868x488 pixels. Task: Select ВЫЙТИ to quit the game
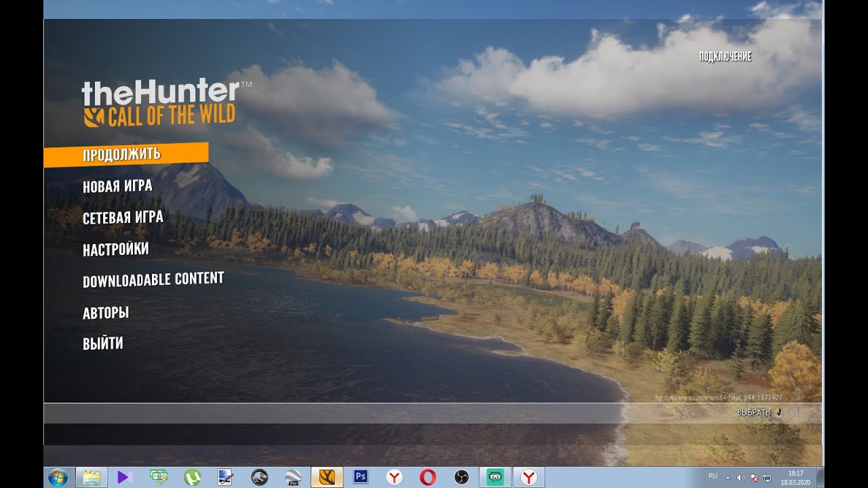click(103, 344)
